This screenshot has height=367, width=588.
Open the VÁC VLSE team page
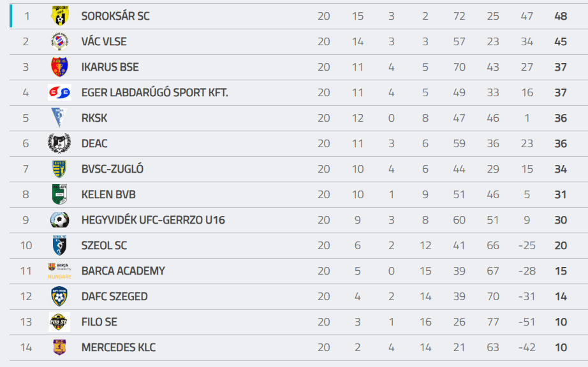click(104, 41)
